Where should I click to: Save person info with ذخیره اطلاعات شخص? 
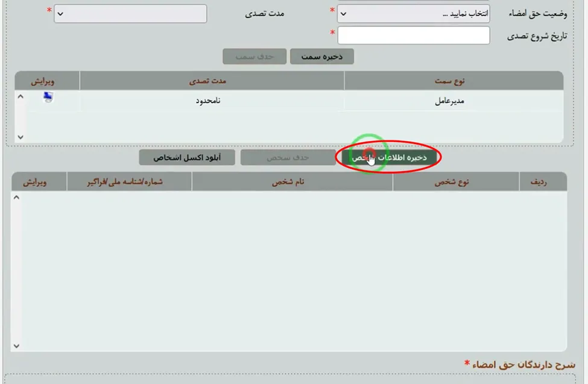point(389,157)
